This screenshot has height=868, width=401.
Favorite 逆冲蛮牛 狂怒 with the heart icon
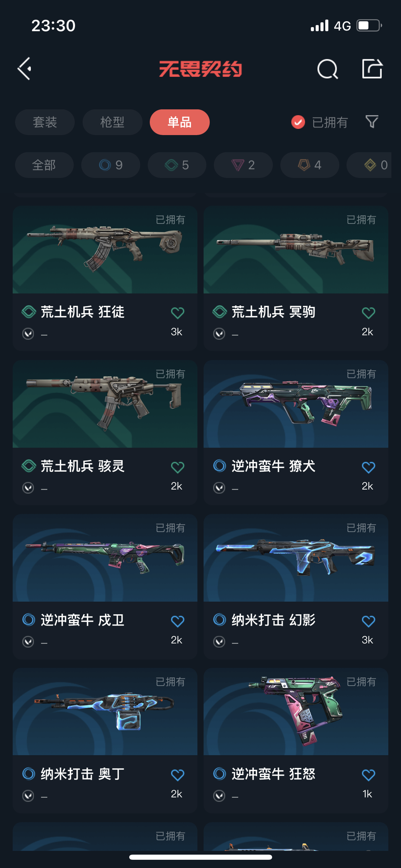(368, 775)
